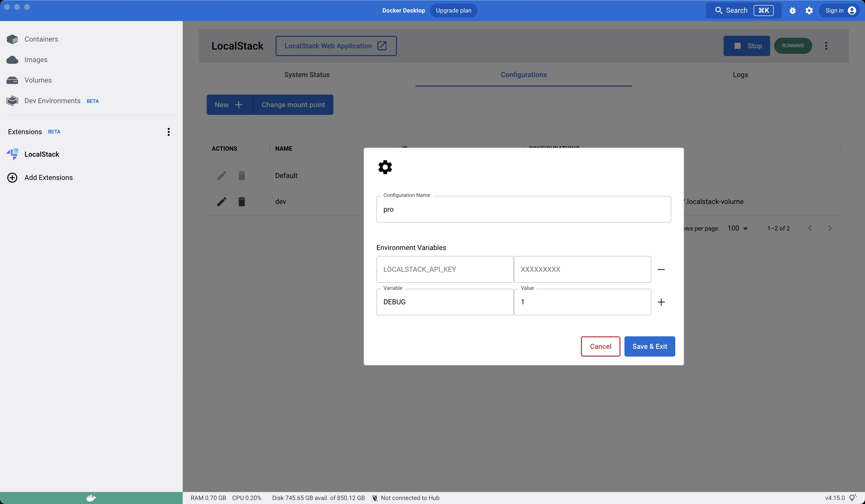The height and width of the screenshot is (504, 865).
Task: Remove the LOCALSTACK_API_KEY variable row
Action: (x=662, y=269)
